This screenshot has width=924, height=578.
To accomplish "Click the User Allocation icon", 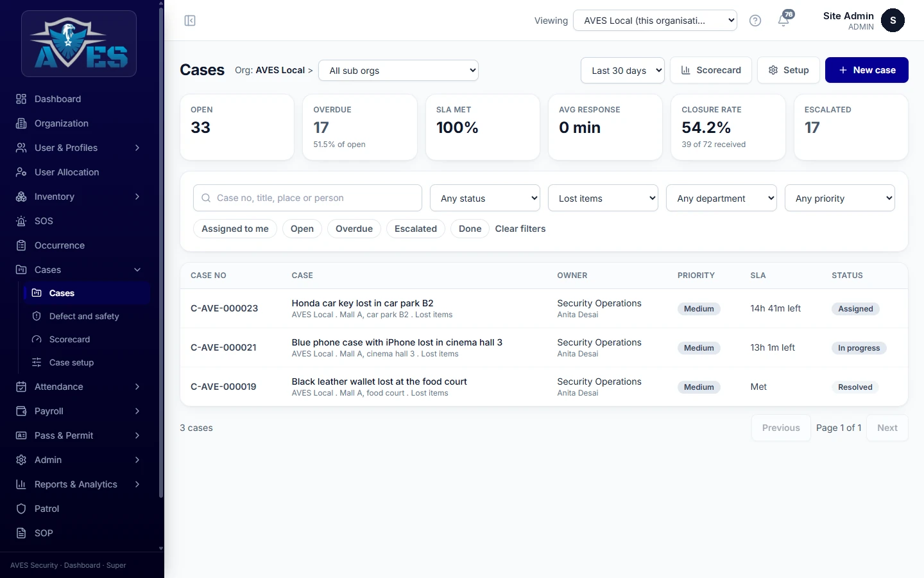I will 21,172.
